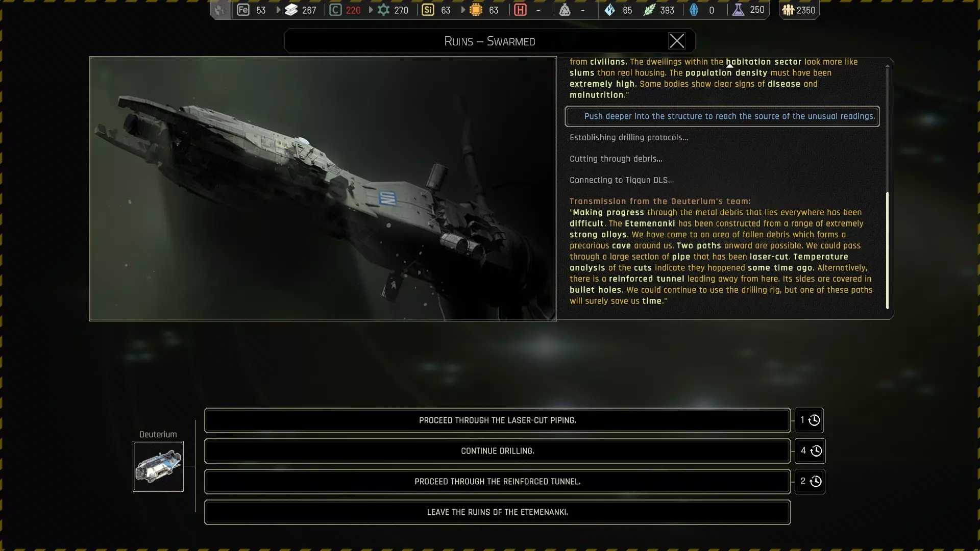Screen dimensions: 980x551
Task: Click the alloy metal plates icon
Action: click(291, 10)
